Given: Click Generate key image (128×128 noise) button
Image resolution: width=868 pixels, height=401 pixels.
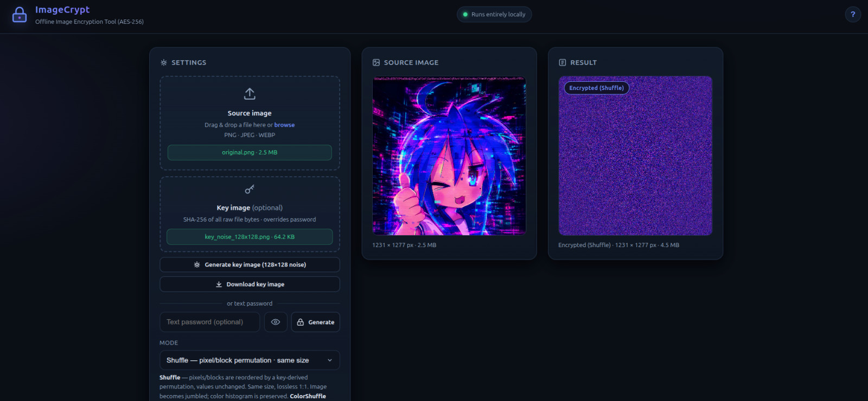Looking at the screenshot, I should 250,264.
